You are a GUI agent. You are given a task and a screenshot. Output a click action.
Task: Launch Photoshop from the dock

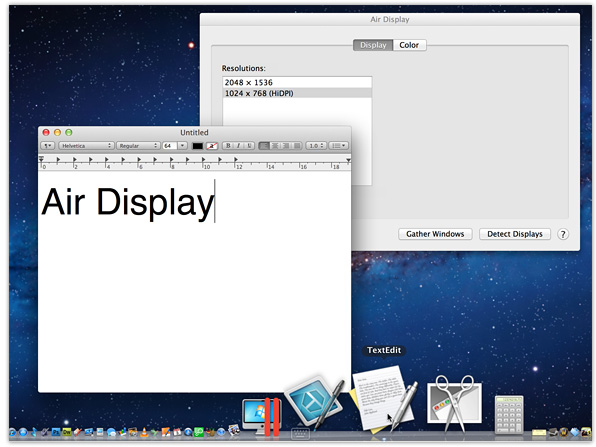[x=56, y=433]
